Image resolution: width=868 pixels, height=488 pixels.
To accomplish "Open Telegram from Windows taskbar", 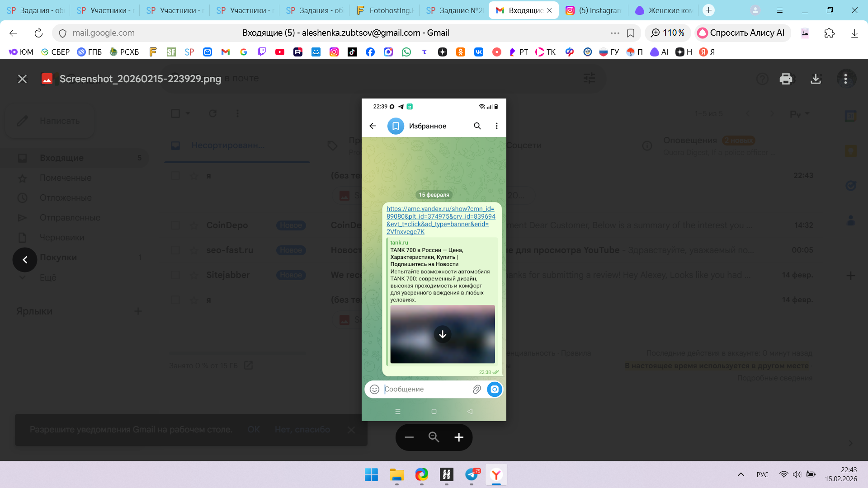I will (x=471, y=474).
